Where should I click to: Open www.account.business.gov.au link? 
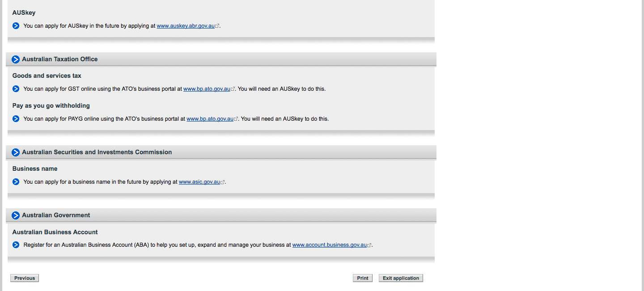coord(330,245)
